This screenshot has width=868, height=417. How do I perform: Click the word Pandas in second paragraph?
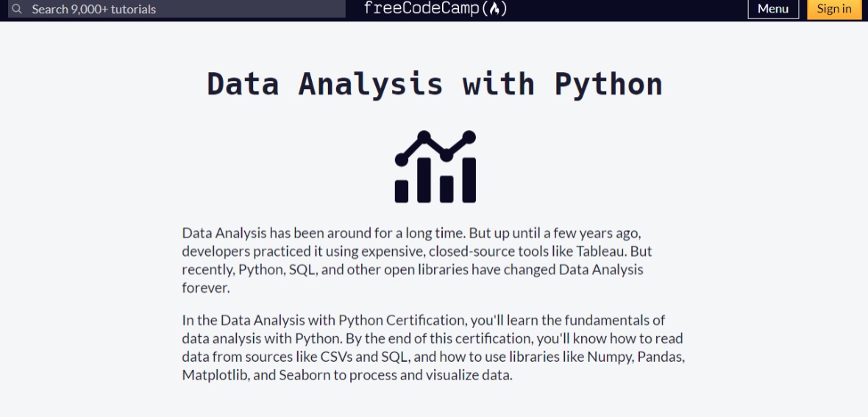pos(661,357)
